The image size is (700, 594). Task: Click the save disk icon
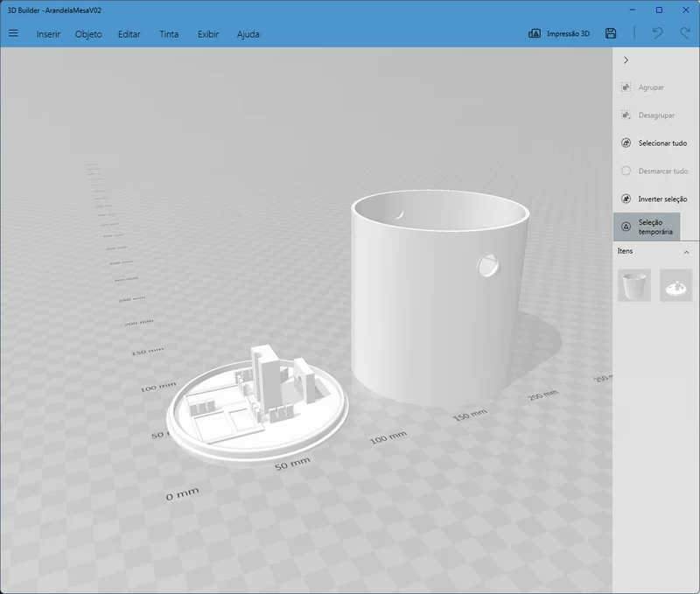click(611, 33)
